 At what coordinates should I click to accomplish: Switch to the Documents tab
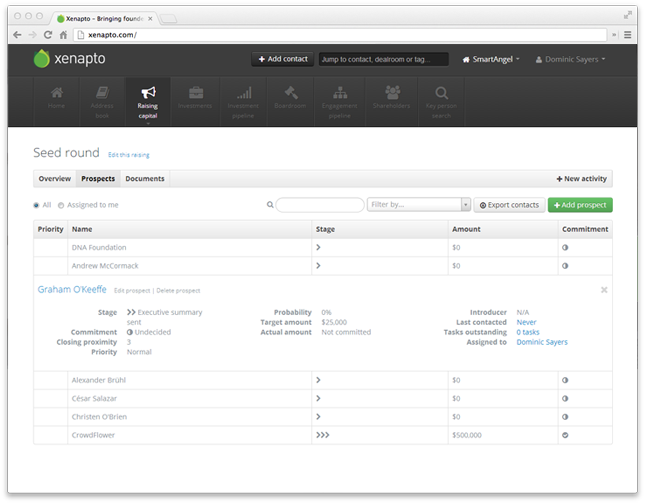(x=145, y=179)
